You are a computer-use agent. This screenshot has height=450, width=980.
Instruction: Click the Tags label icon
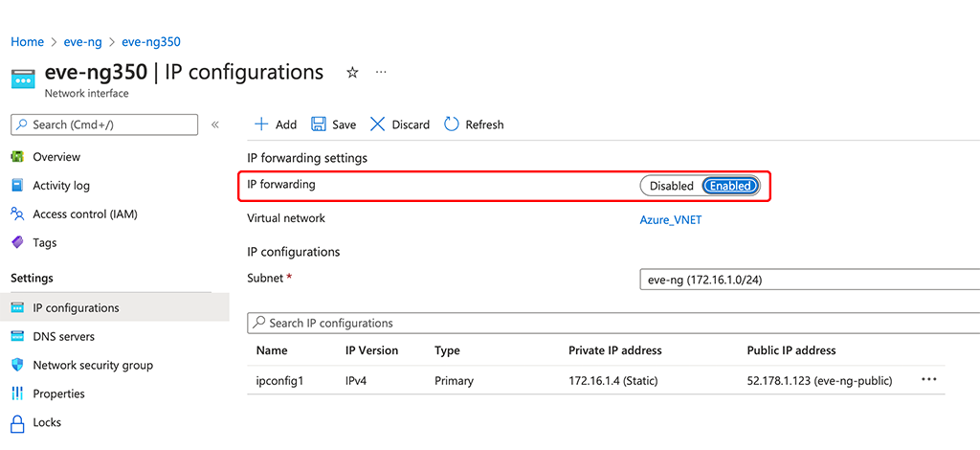17,242
